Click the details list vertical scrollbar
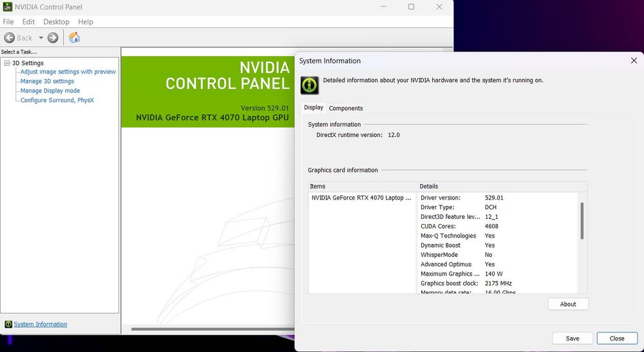This screenshot has height=352, width=644. pyautogui.click(x=582, y=221)
